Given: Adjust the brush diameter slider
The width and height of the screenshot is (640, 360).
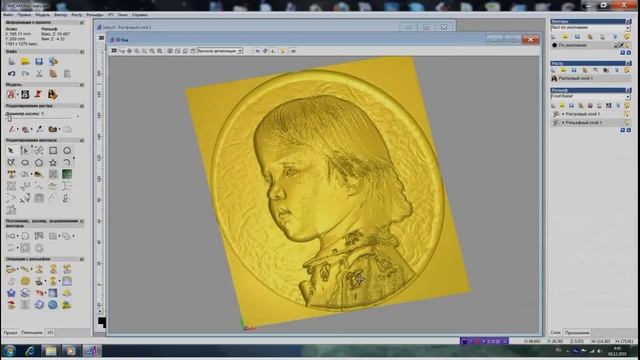Looking at the screenshot, I should point(9,119).
